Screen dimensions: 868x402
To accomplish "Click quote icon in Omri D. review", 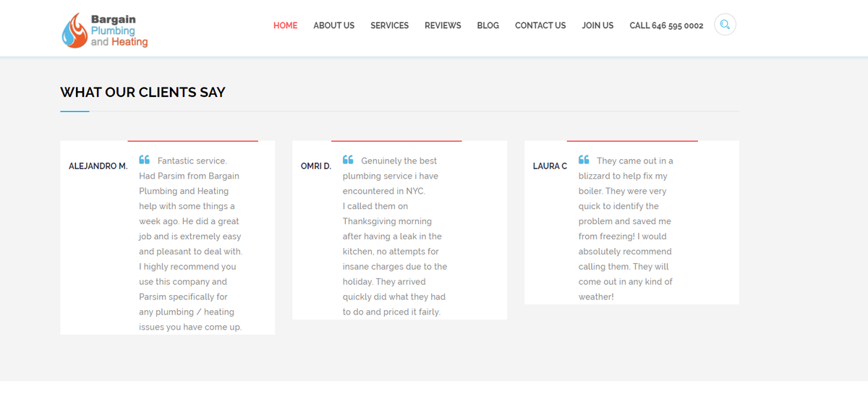I will 348,160.
